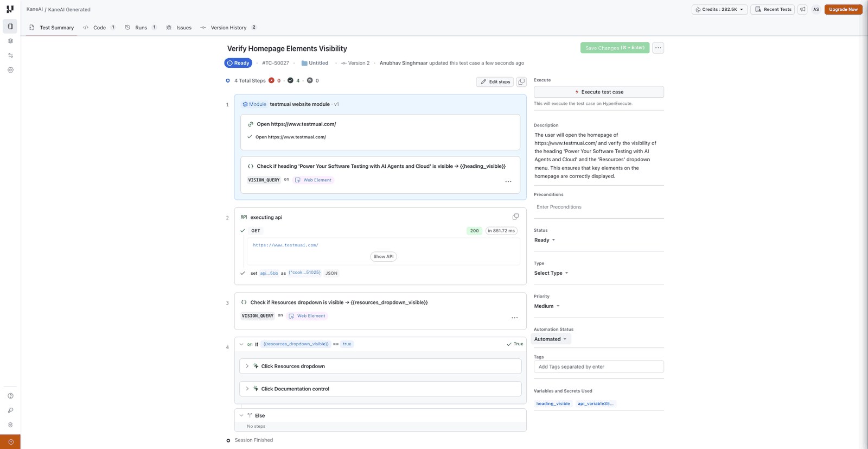Click the api_variable35... variable chip

(x=596, y=404)
